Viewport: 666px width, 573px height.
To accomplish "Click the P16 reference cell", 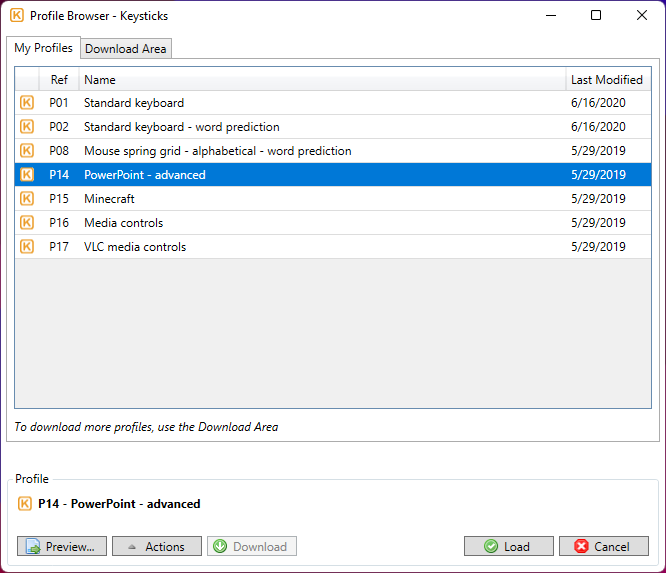I will click(x=59, y=223).
